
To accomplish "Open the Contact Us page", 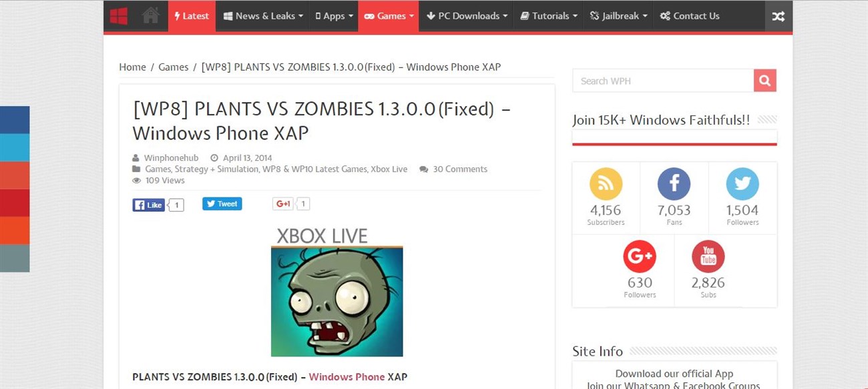I will point(690,16).
